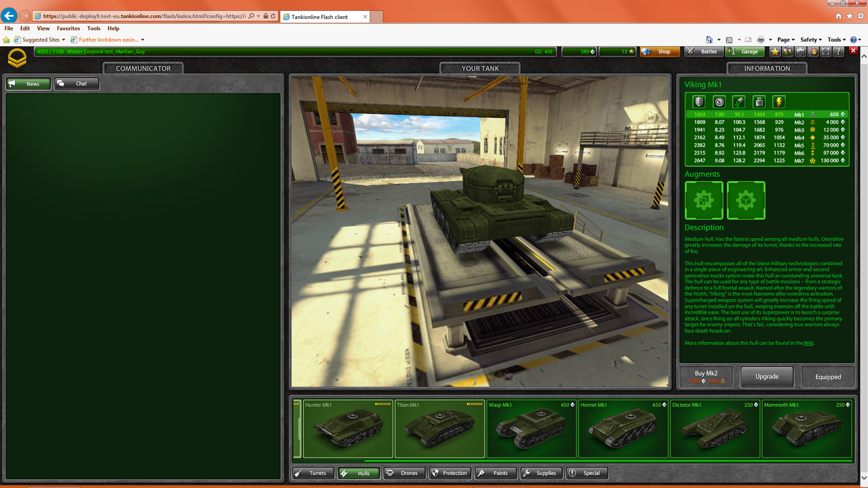This screenshot has height=488, width=868.
Task: Click favorites star icon in IE title area
Action: pos(848,16)
